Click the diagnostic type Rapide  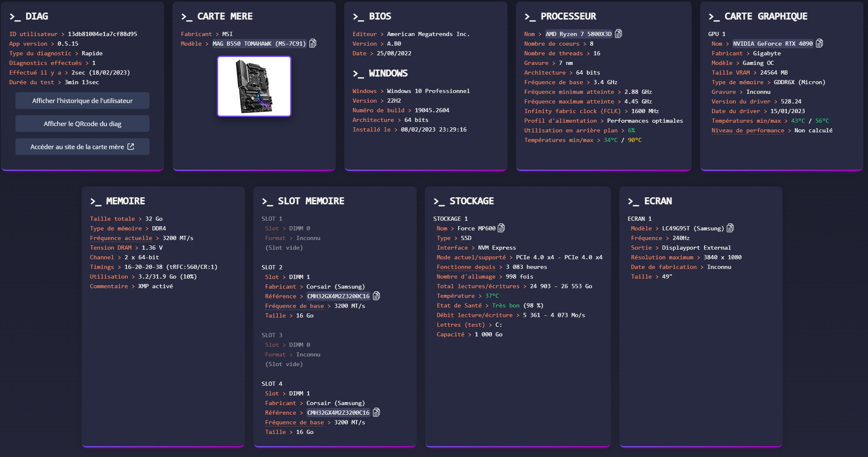tap(92, 53)
